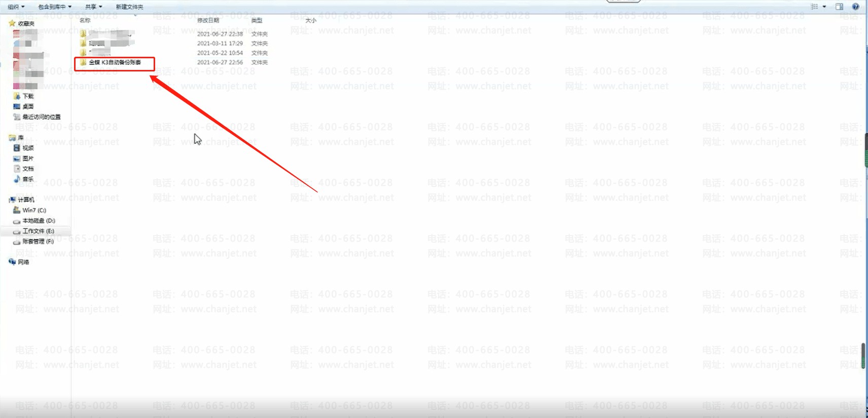868x418 pixels.
Task: Open the view options dropdown arrow
Action: [x=824, y=7]
